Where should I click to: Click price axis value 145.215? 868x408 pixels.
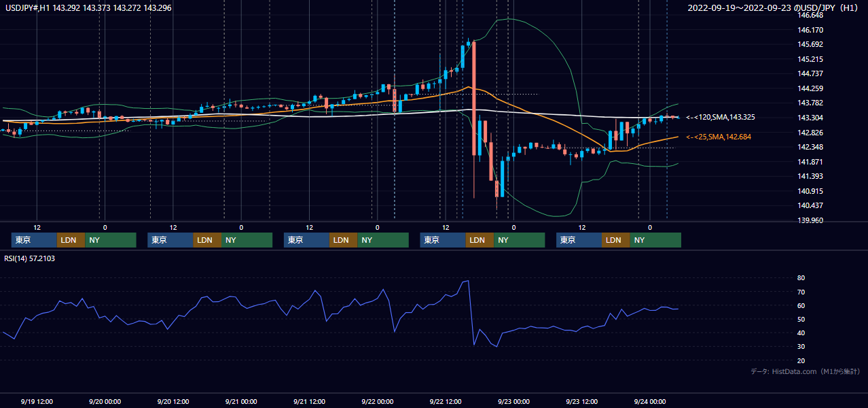[810, 59]
